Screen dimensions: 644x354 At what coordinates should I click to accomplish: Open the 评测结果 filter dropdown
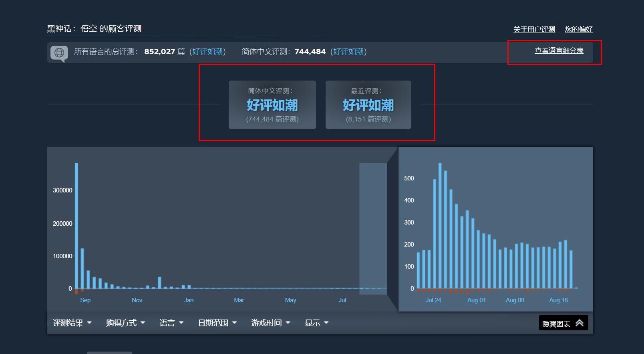click(72, 323)
